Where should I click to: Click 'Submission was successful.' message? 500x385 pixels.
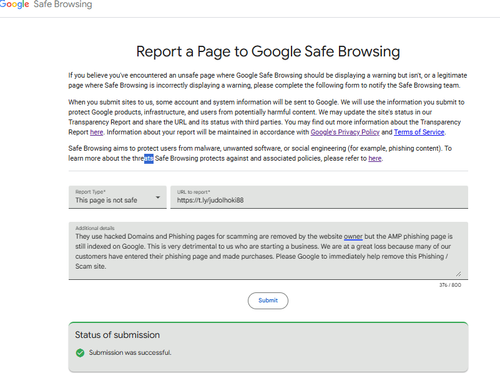point(130,353)
